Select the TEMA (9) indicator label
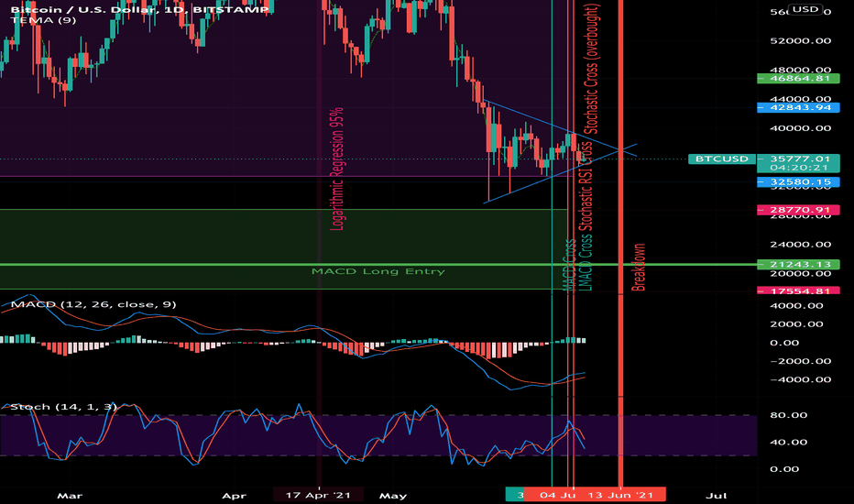 tap(44, 20)
